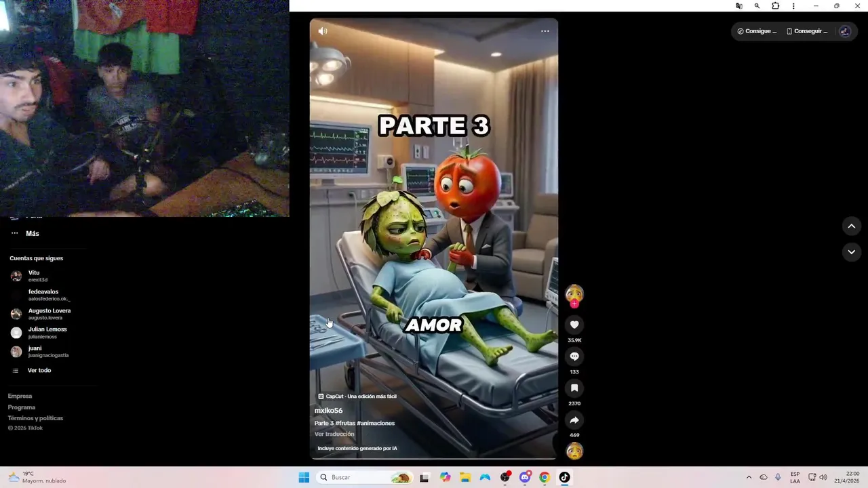This screenshot has width=868, height=488.
Task: Open Augusto Lovera's followed account
Action: pyautogui.click(x=41, y=314)
